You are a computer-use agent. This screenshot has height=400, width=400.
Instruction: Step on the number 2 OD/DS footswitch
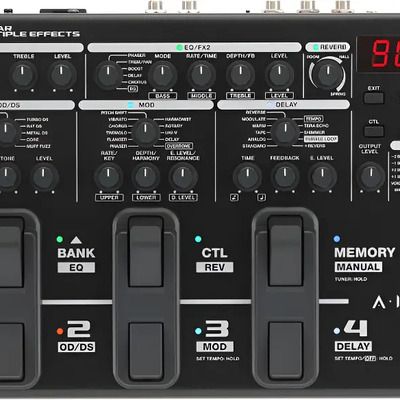[11, 352]
